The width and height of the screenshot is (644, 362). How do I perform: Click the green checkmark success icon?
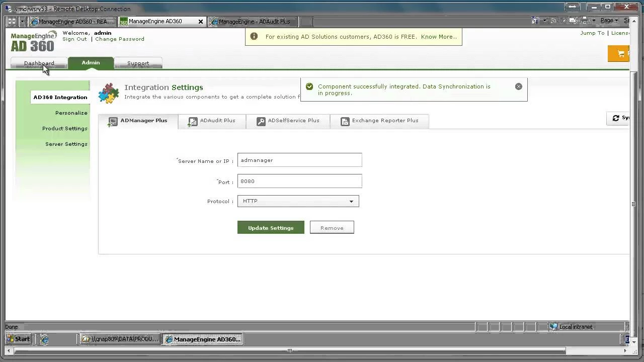tap(309, 86)
